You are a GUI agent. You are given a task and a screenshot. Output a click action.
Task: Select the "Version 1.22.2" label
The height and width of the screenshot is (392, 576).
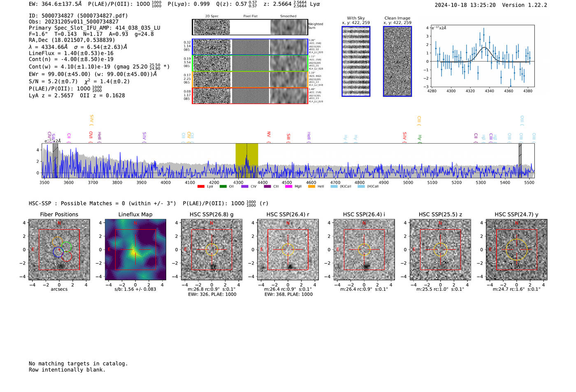tap(525, 5)
